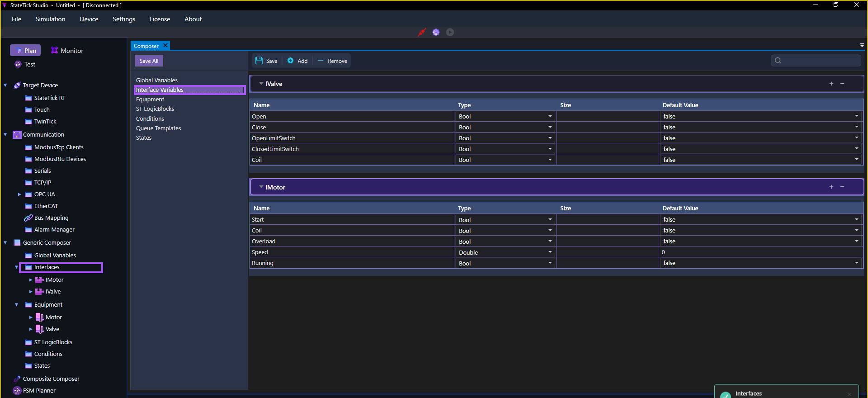Select Serials in tree
Image resolution: width=868 pixels, height=398 pixels.
pos(42,171)
